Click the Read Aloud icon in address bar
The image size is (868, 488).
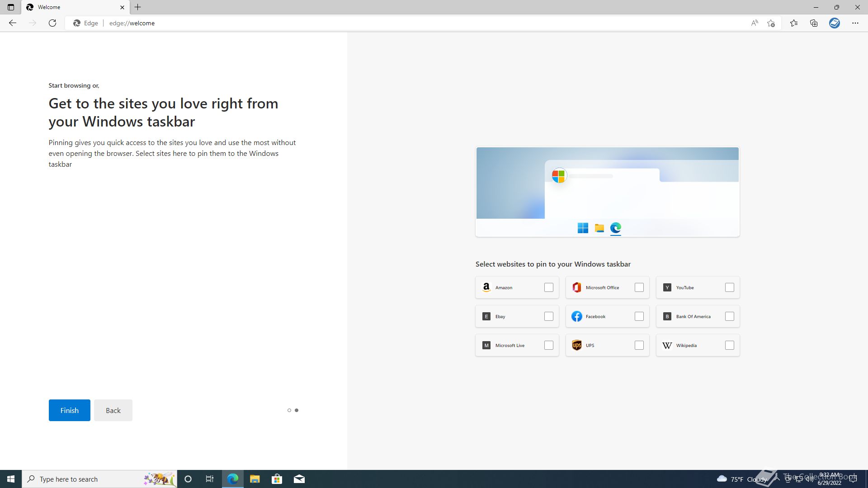755,23
